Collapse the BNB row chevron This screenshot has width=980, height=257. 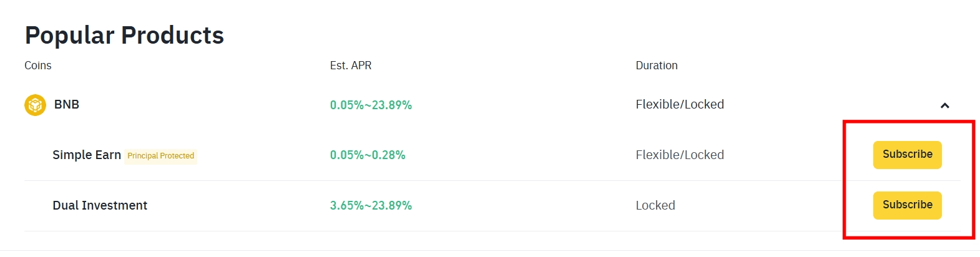944,105
